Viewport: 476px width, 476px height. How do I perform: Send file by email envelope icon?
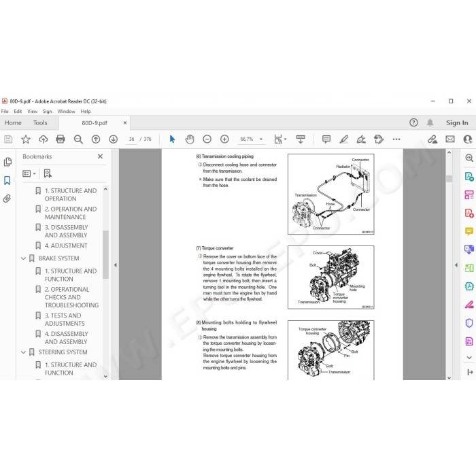(x=450, y=139)
